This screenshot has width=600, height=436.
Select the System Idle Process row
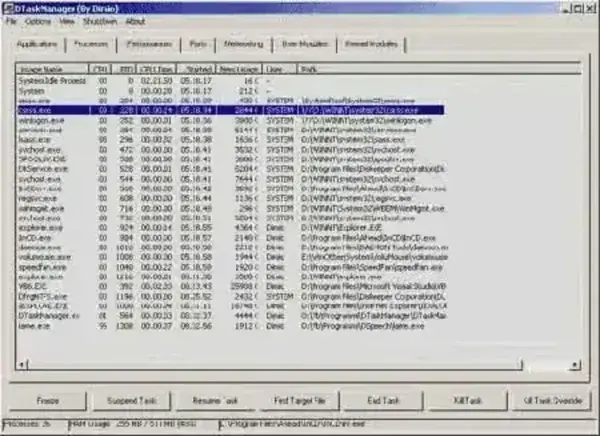232,81
